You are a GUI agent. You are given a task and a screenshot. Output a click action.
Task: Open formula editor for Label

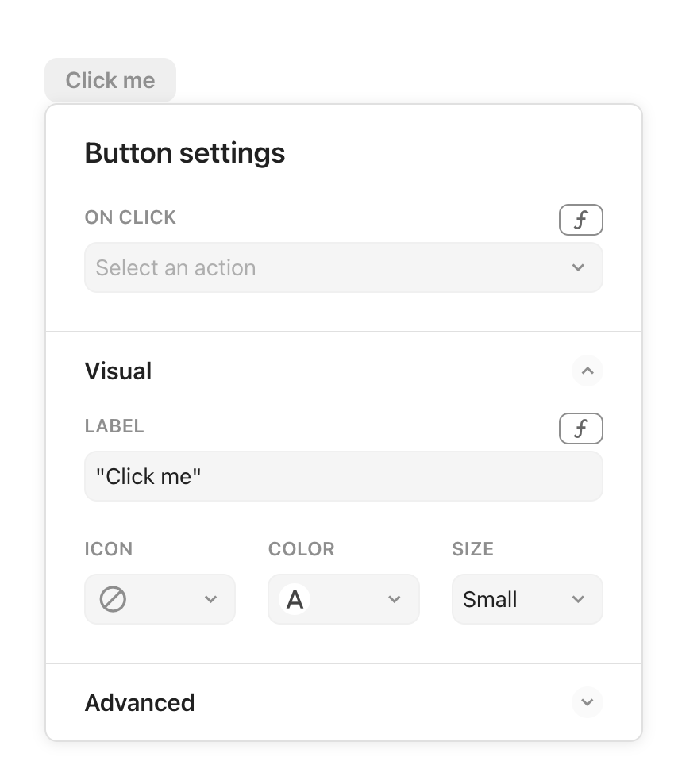580,429
